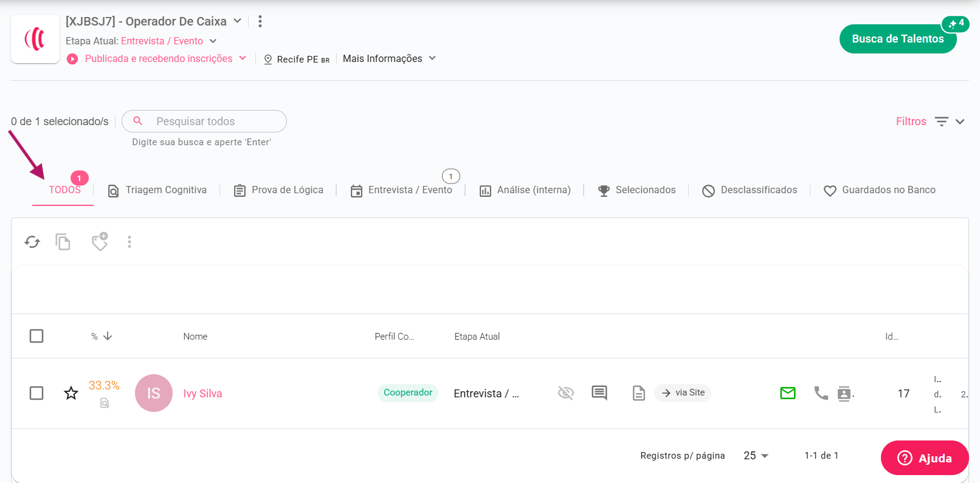Viewport: 980px width, 483px height.
Task: Open Ivy Silva's resume document icon
Action: click(x=638, y=393)
